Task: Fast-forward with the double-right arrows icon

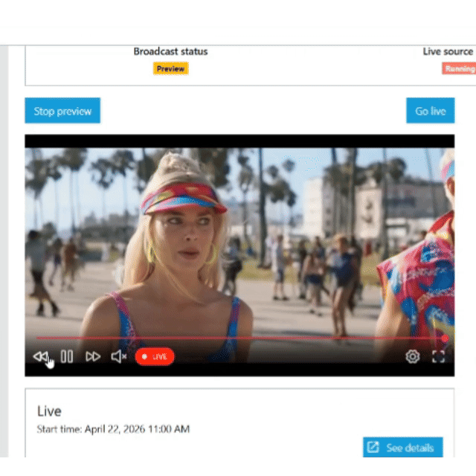Action: tap(93, 356)
